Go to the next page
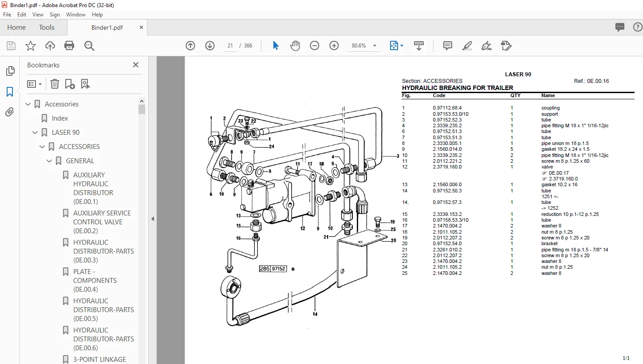Viewport: 643px width, 364px height. pos(210,46)
